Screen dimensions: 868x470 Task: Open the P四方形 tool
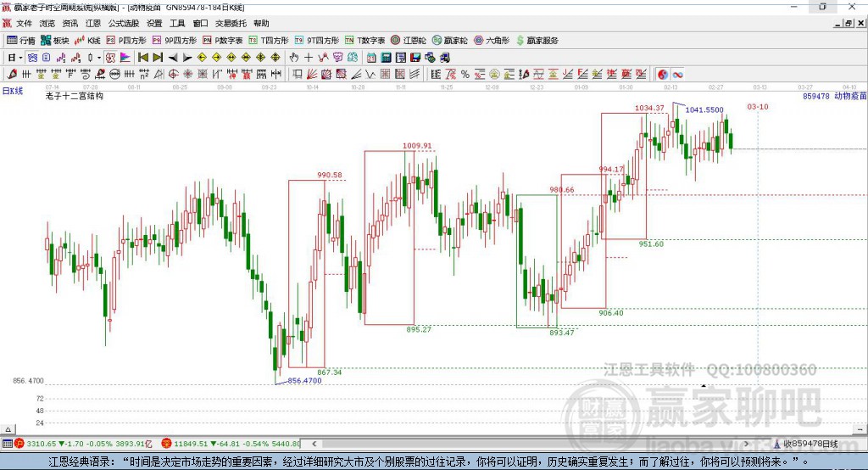pos(126,41)
